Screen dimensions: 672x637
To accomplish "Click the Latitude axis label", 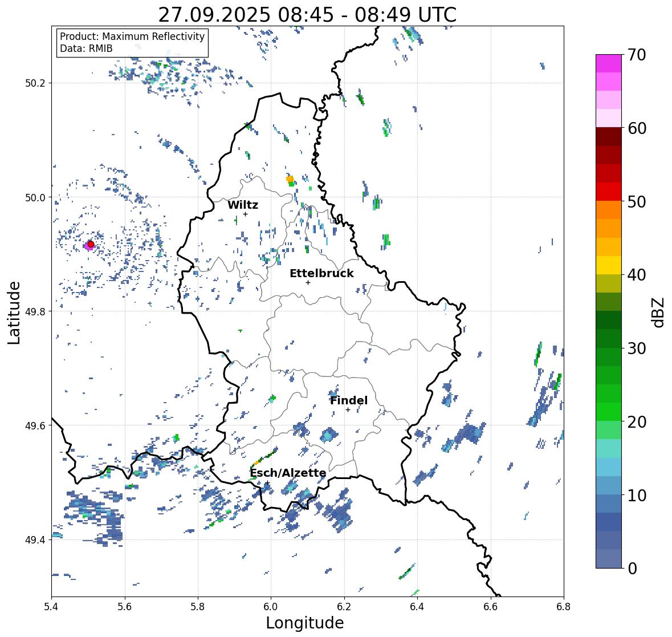I will (x=14, y=313).
